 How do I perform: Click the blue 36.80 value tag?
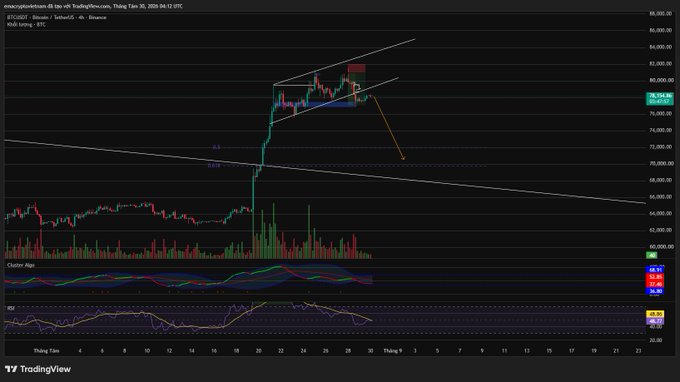[655, 291]
